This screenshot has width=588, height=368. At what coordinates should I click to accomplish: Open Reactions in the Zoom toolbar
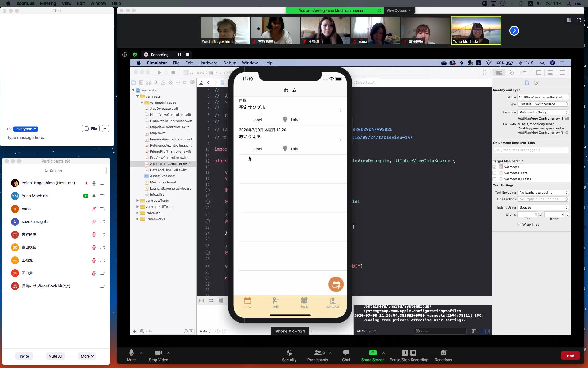(x=443, y=353)
